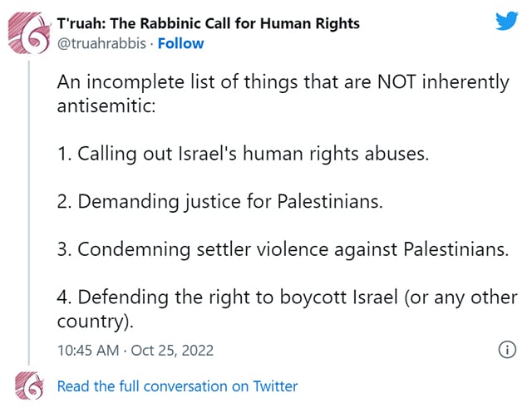The image size is (532, 408).
Task: Open the T'ruah profile avatar at top
Action: [x=28, y=32]
